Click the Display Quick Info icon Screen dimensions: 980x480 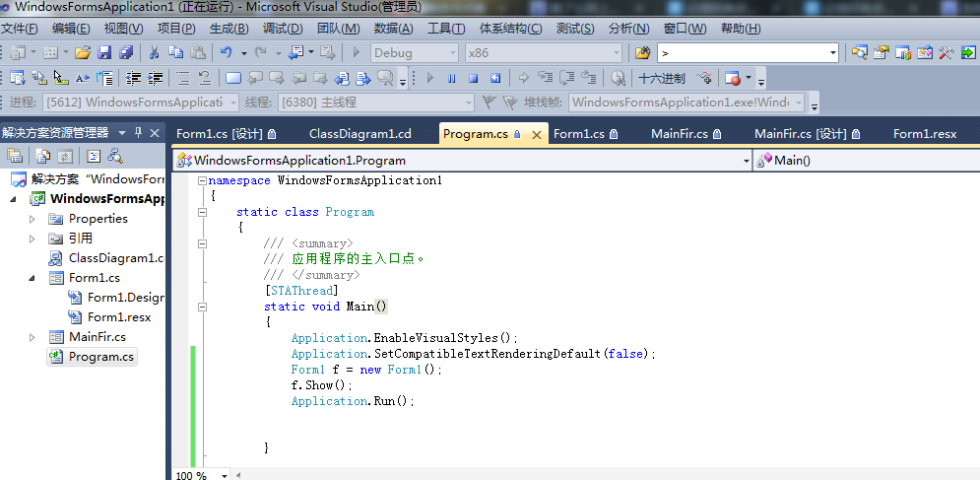[x=60, y=78]
